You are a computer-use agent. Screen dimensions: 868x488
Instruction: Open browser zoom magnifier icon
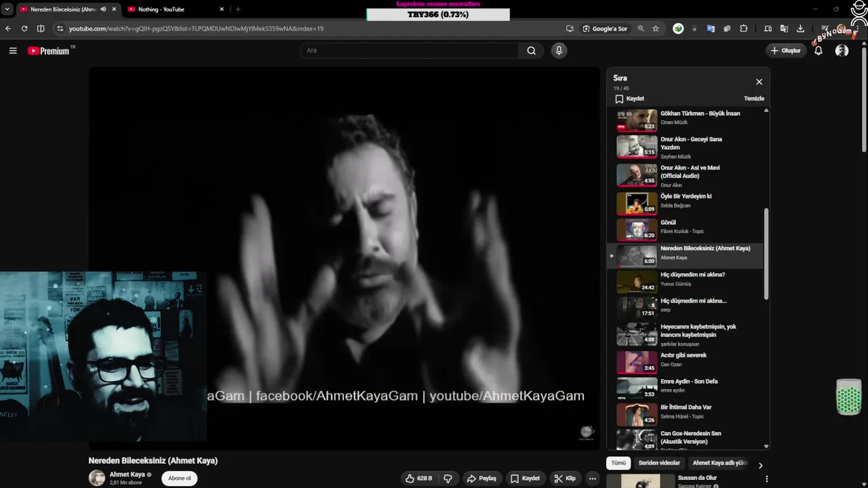tap(641, 28)
